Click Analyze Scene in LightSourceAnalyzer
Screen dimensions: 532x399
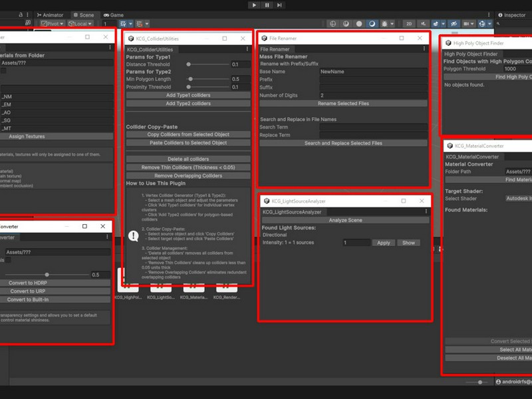tap(345, 220)
